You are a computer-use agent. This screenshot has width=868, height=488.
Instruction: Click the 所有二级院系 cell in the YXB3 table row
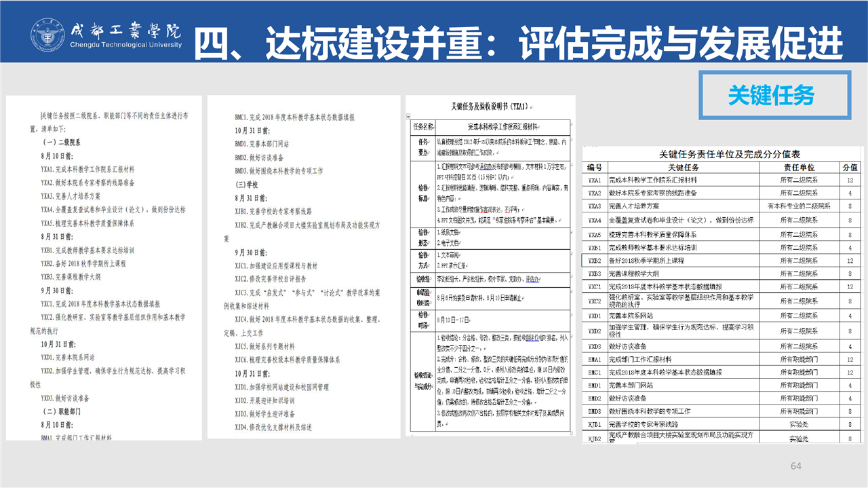click(x=799, y=274)
